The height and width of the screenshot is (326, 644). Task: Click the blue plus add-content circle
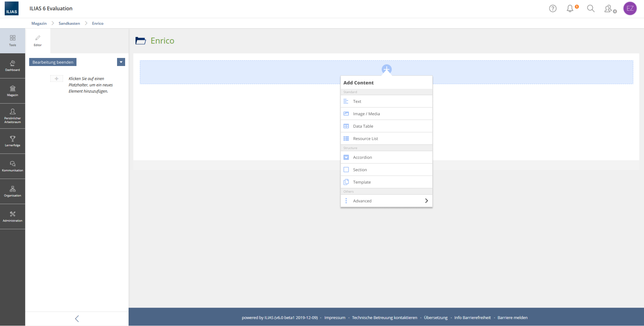[x=386, y=69]
